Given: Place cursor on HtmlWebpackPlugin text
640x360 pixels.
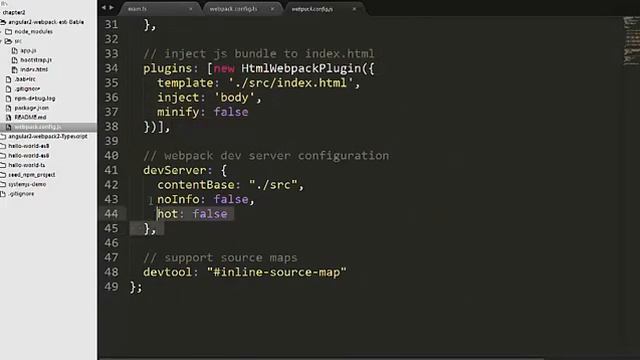Looking at the screenshot, I should click(x=301, y=68).
